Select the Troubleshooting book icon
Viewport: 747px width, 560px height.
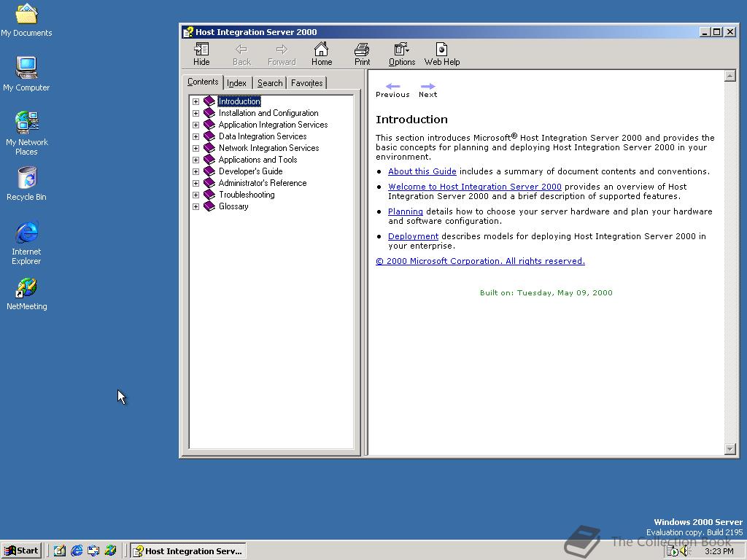[209, 194]
